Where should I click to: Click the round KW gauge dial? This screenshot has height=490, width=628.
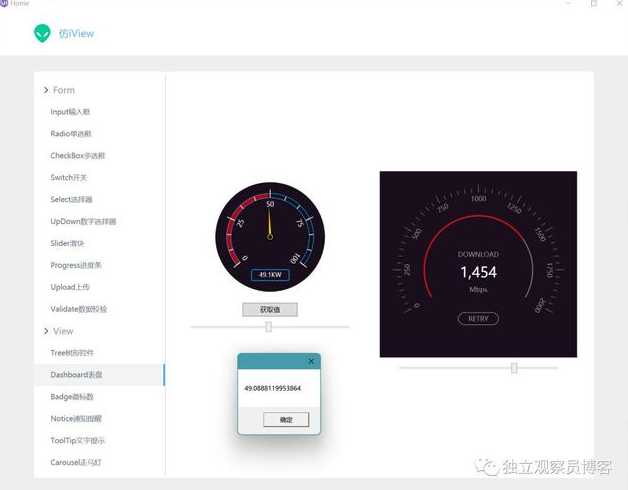270,237
